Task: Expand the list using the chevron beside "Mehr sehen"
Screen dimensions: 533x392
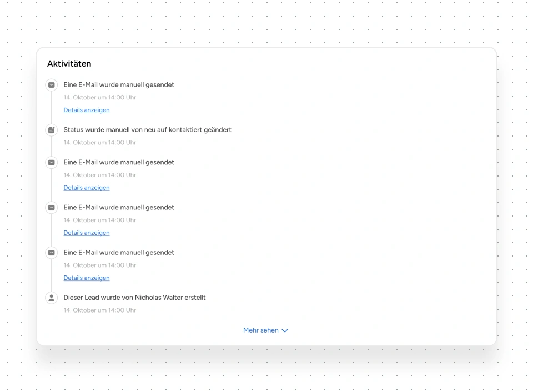Action: pos(285,330)
